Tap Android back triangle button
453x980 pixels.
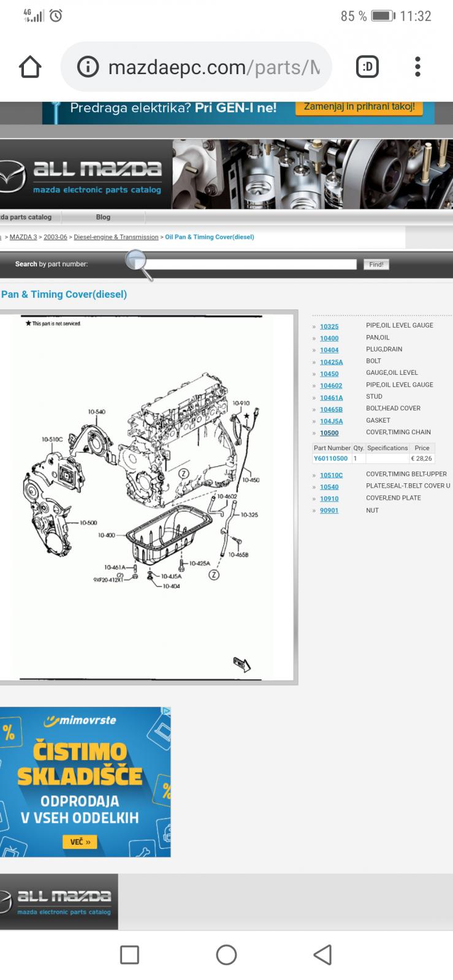323,954
